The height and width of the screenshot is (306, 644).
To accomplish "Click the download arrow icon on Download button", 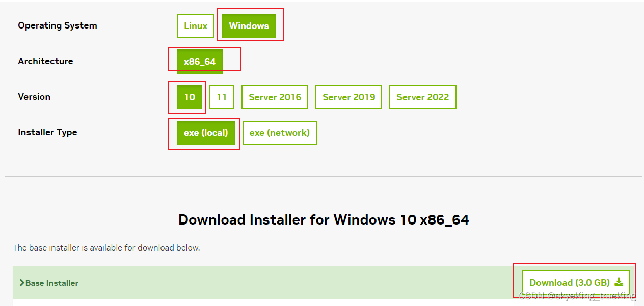I will coord(619,282).
